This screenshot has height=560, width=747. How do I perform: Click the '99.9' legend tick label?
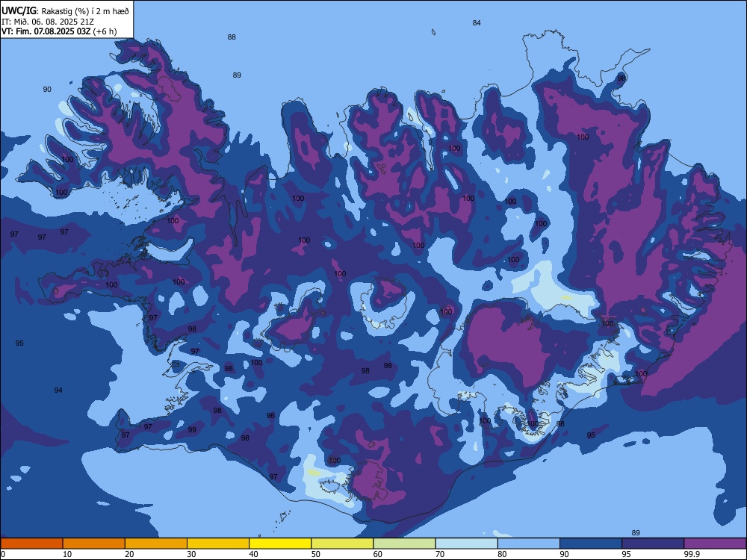[691, 554]
